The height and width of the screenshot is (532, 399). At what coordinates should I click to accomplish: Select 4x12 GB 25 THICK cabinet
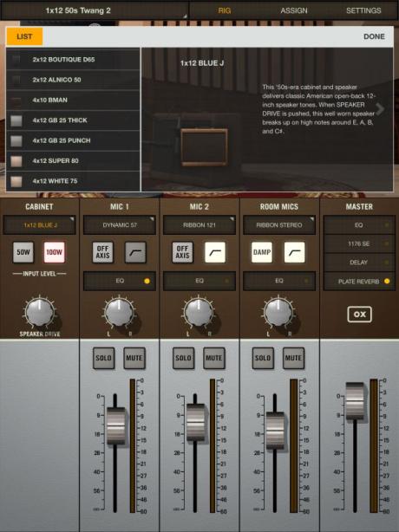[x=73, y=120]
